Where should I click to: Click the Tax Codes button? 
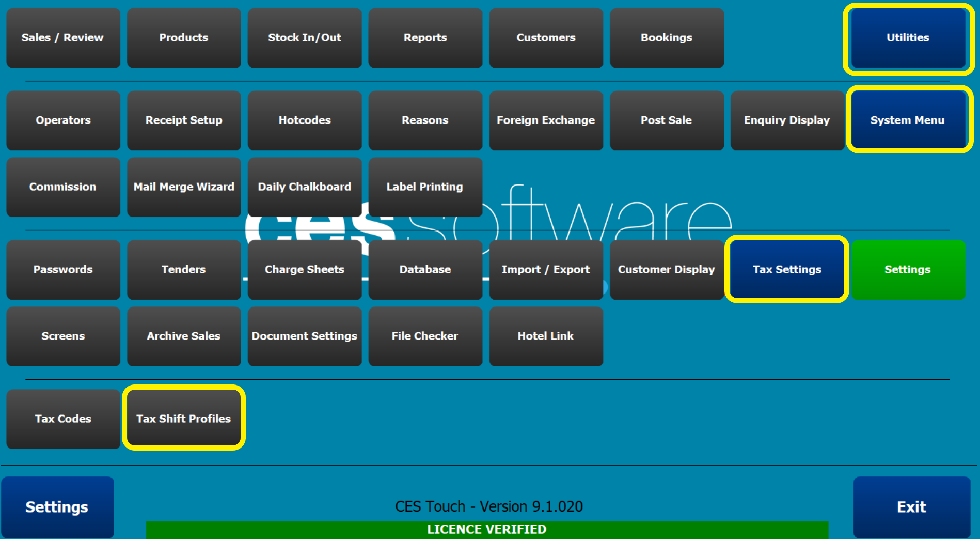point(63,419)
